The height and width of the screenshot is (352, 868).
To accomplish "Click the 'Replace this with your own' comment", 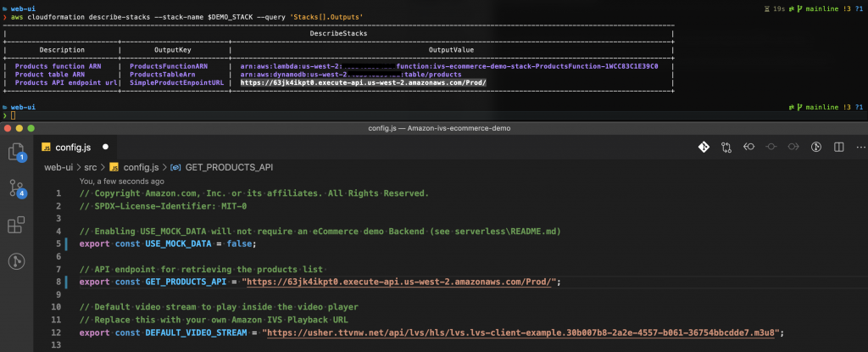I will (213, 320).
